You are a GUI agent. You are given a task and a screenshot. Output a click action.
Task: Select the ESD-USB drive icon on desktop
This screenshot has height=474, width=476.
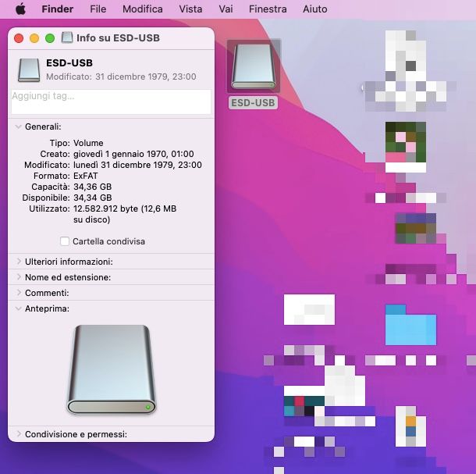coord(254,66)
